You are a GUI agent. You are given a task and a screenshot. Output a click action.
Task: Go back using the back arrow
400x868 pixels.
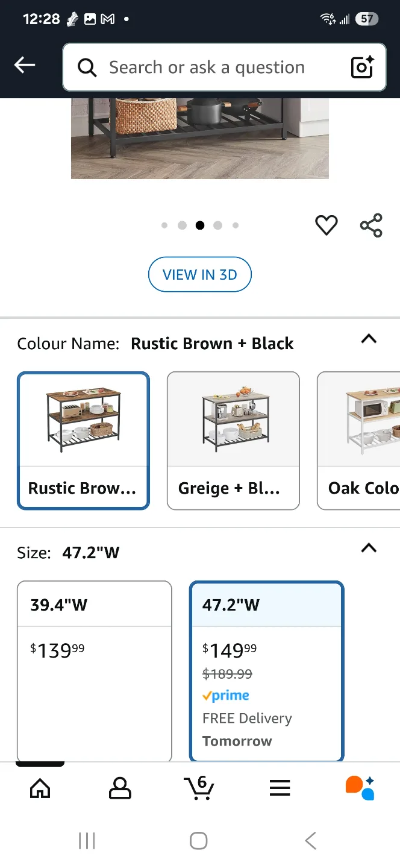point(24,64)
